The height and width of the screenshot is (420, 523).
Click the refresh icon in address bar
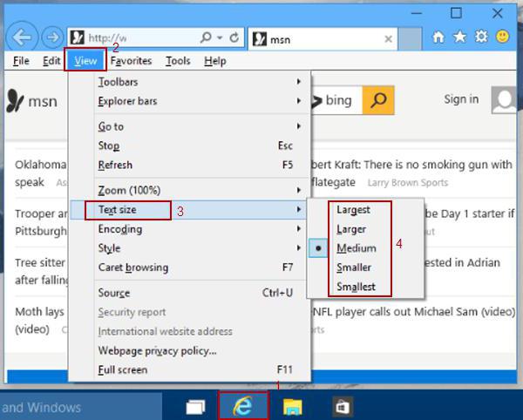point(234,37)
